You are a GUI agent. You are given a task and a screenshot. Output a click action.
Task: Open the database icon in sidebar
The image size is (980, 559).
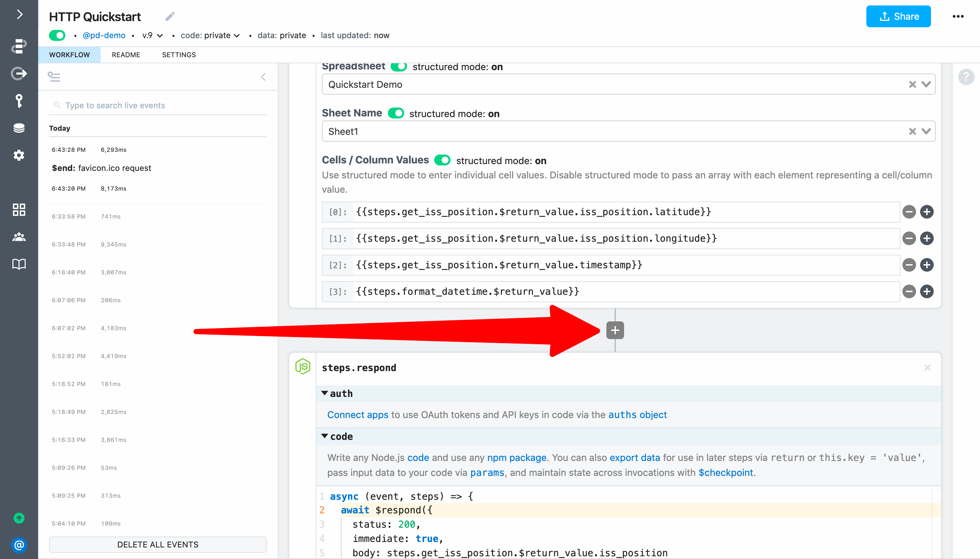19,128
